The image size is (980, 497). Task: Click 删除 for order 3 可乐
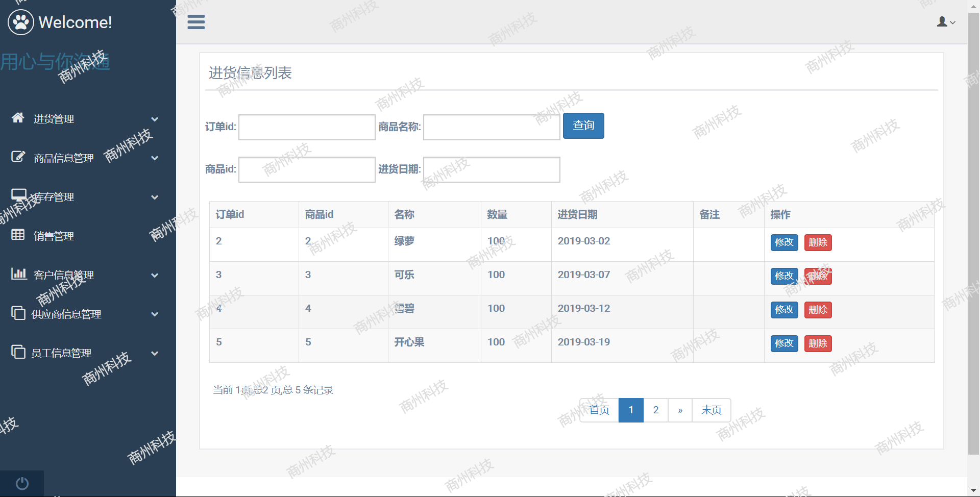point(818,276)
